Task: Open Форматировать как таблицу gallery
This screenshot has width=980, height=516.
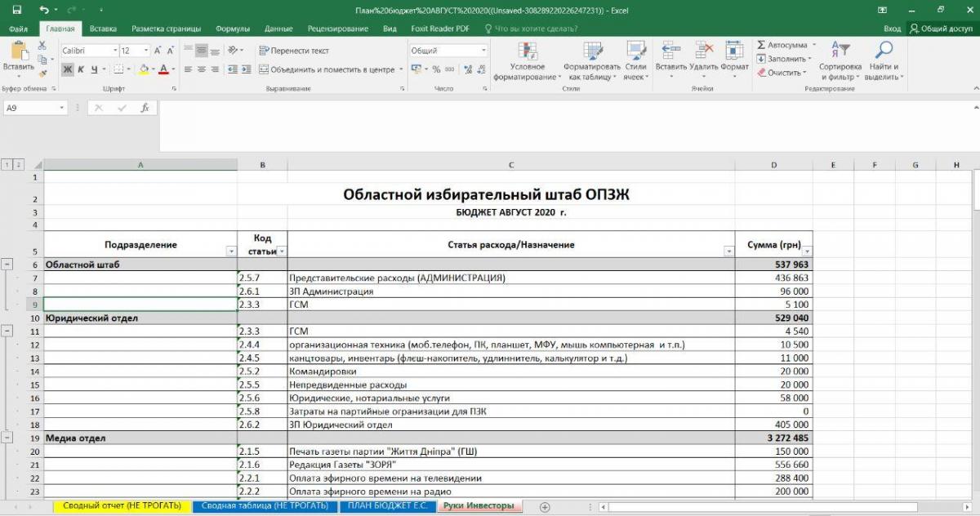Action: click(x=591, y=60)
